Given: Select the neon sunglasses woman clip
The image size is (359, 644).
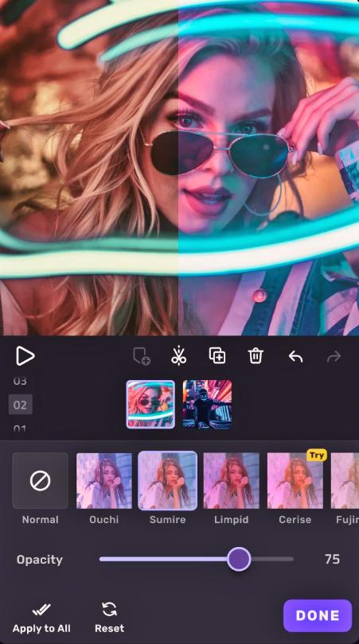Looking at the screenshot, I should pyautogui.click(x=150, y=404).
